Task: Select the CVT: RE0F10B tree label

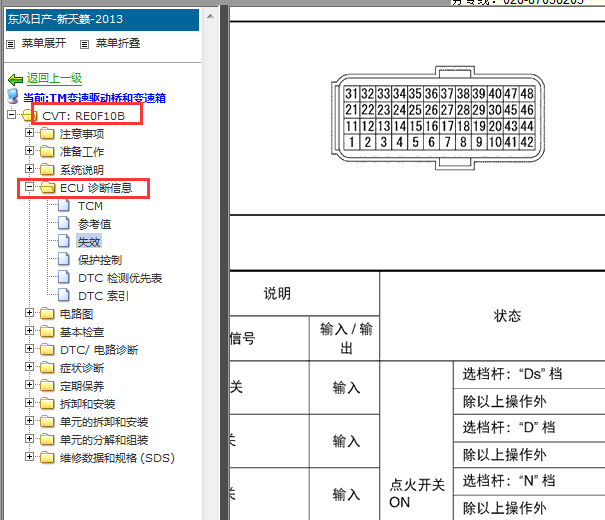Action: [84, 116]
